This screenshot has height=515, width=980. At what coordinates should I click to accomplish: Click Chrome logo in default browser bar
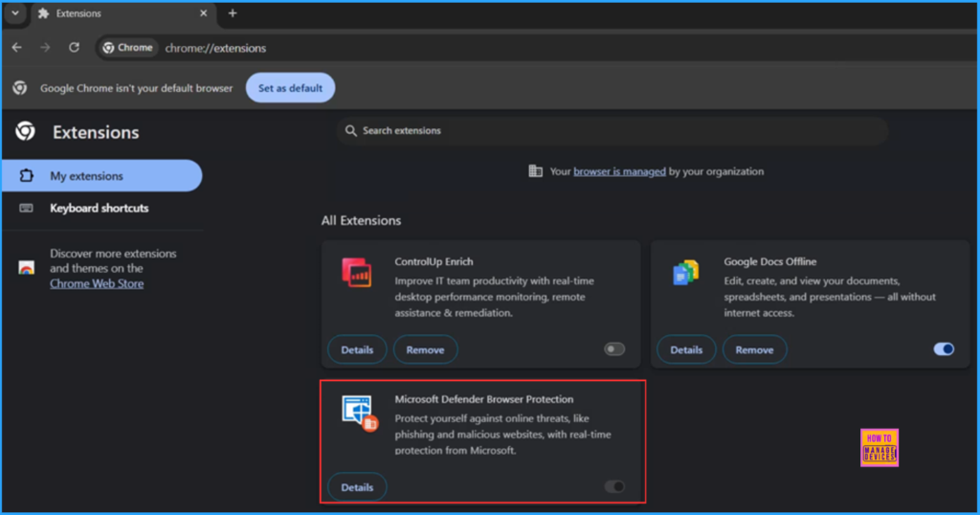pyautogui.click(x=20, y=88)
